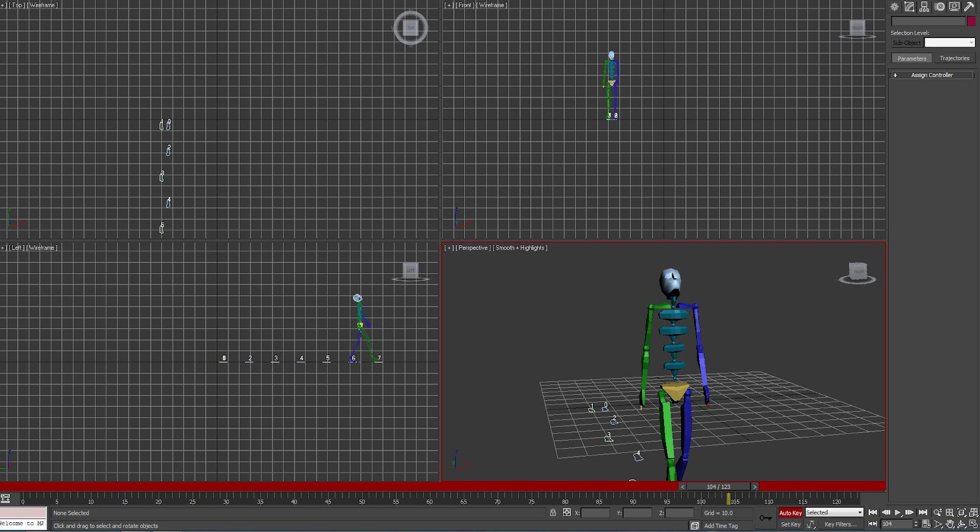Click the Set Keys key icon
This screenshot has height=532, width=980.
point(766,518)
